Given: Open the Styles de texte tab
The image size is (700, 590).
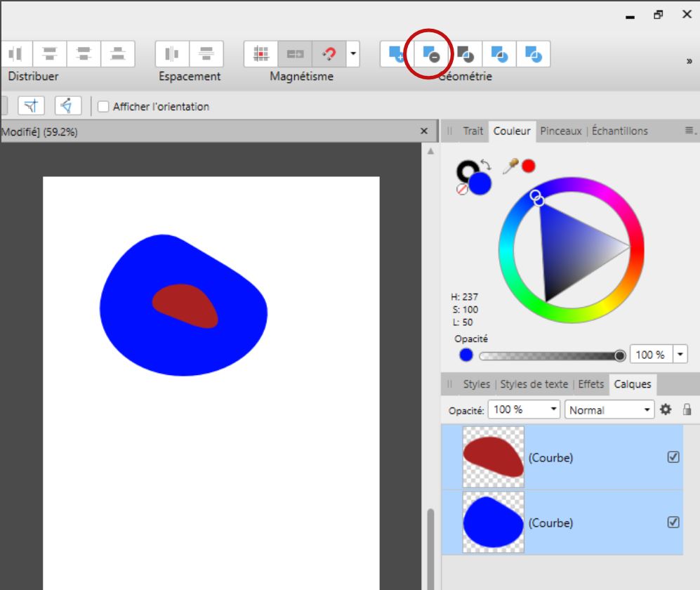Looking at the screenshot, I should [x=534, y=384].
